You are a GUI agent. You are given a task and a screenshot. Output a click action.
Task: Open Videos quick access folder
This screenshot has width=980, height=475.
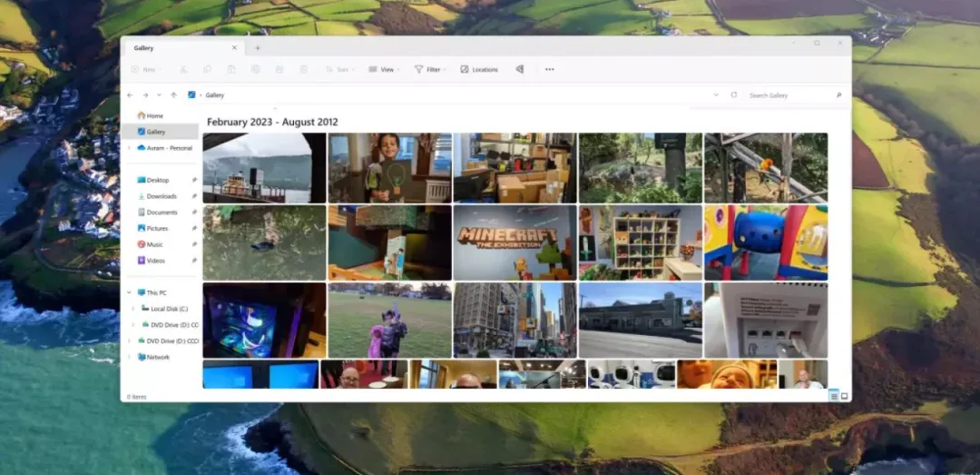coord(152,261)
